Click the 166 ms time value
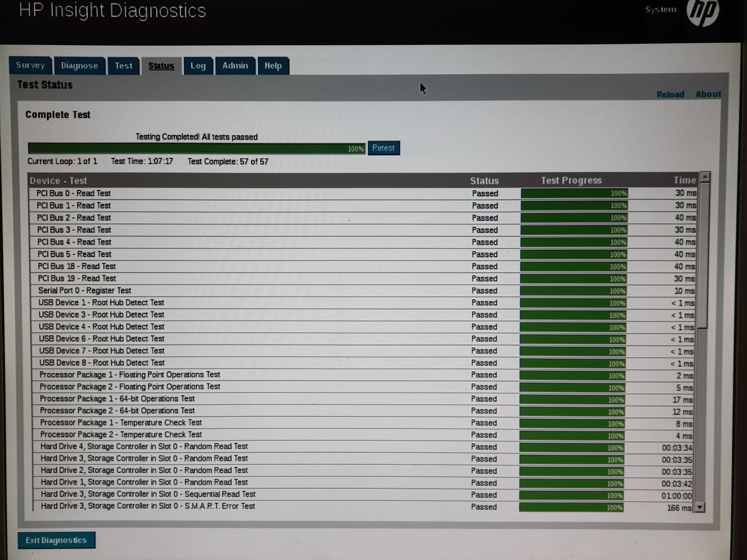Screen dimensions: 747x560 pos(679,508)
